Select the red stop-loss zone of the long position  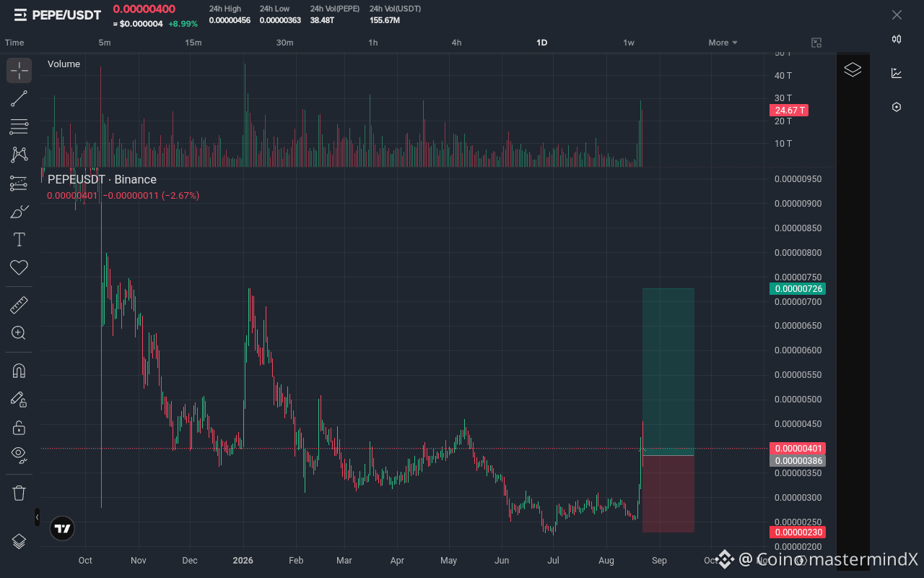point(668,494)
